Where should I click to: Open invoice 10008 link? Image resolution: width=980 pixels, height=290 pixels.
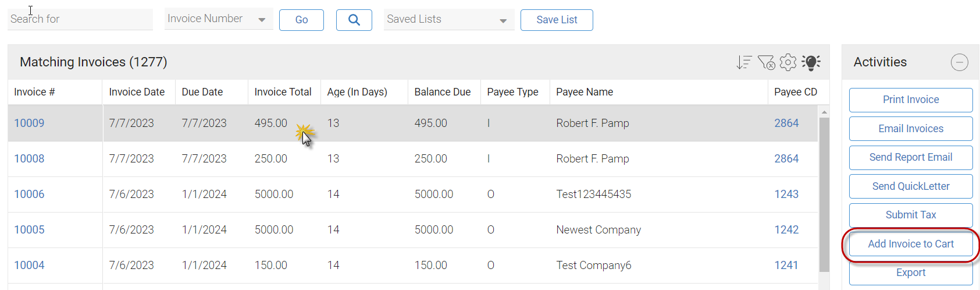tap(29, 158)
